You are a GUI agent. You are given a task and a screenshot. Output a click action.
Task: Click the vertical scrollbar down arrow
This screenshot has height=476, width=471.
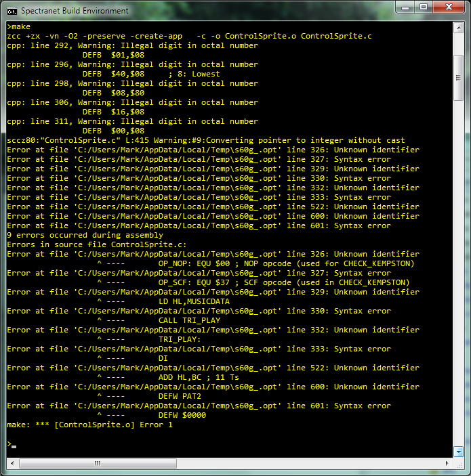[459, 452]
